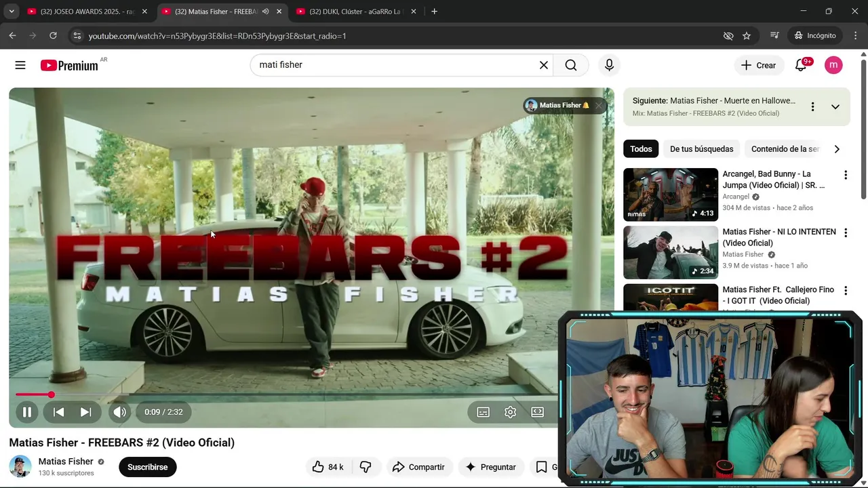Open Chrome three-dot menu

[856, 35]
